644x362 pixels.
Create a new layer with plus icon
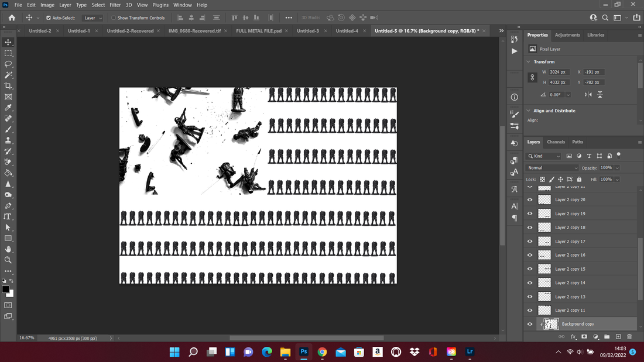pos(618,336)
